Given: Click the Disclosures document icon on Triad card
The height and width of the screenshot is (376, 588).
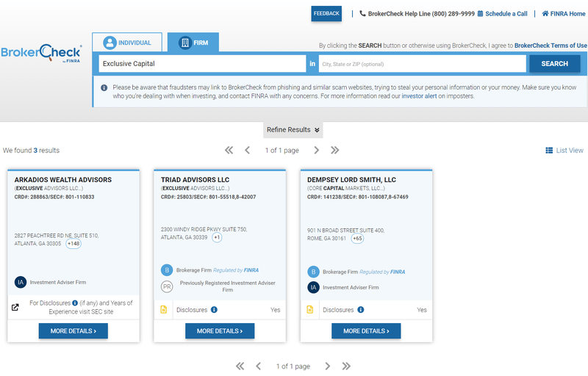Looking at the screenshot, I should (x=163, y=309).
